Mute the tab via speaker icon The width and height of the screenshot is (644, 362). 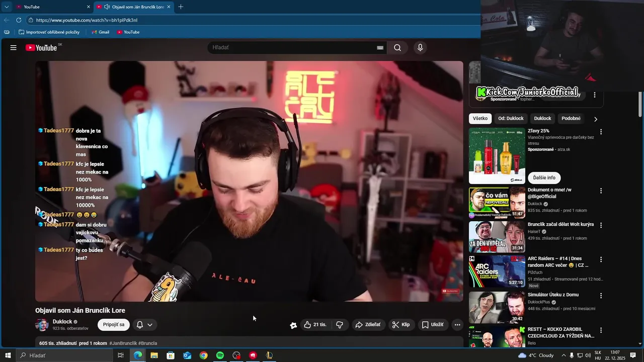(x=107, y=7)
